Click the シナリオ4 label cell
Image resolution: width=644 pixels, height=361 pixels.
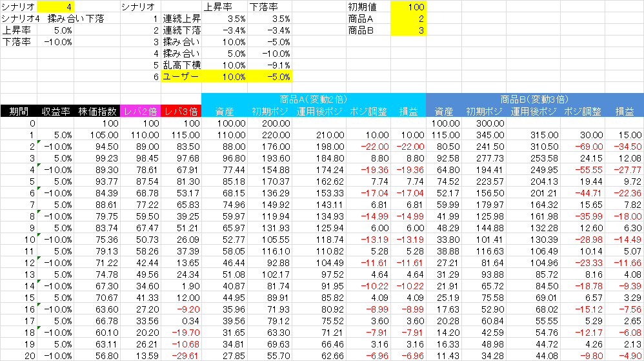21,19
